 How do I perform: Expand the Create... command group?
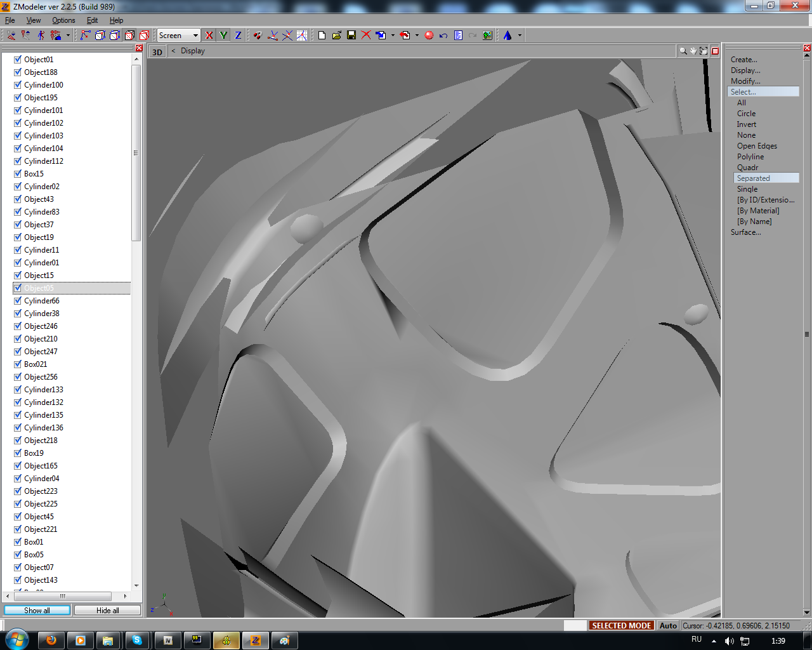pyautogui.click(x=743, y=60)
